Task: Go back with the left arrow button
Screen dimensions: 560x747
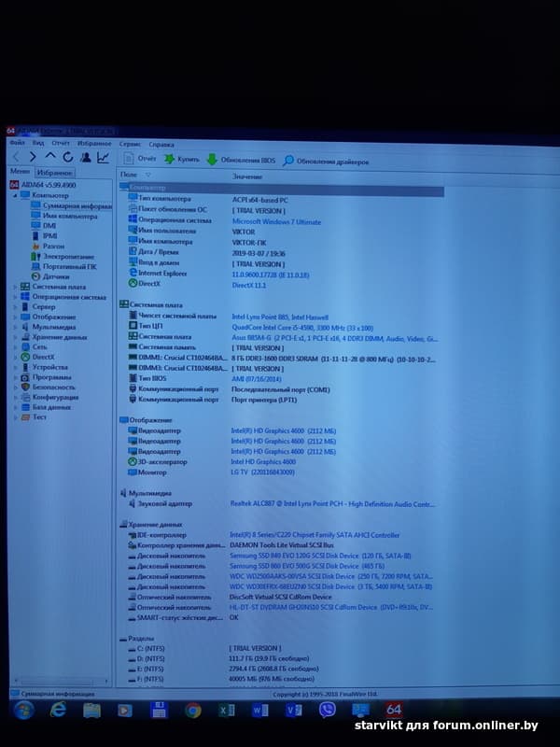Action: pos(17,157)
